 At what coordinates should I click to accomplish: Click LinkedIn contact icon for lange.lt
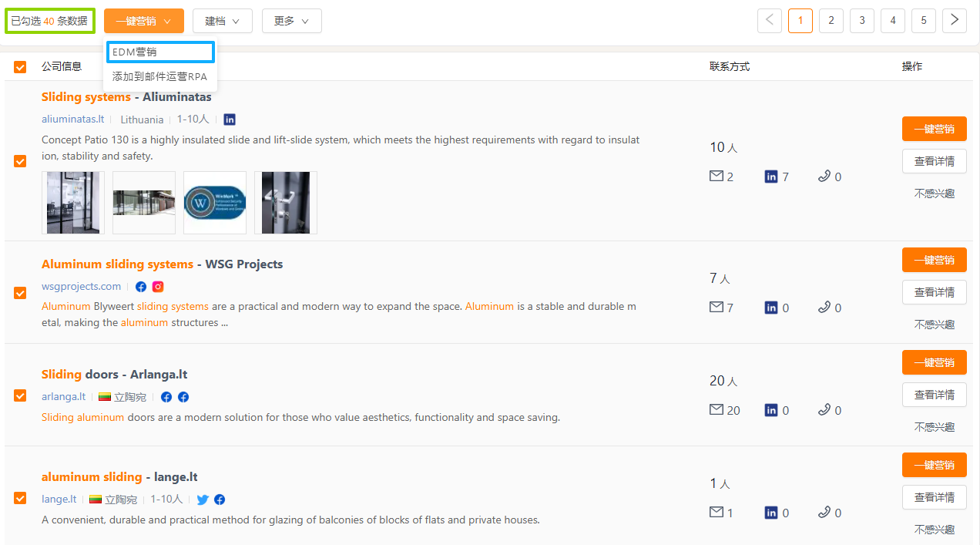pyautogui.click(x=771, y=513)
